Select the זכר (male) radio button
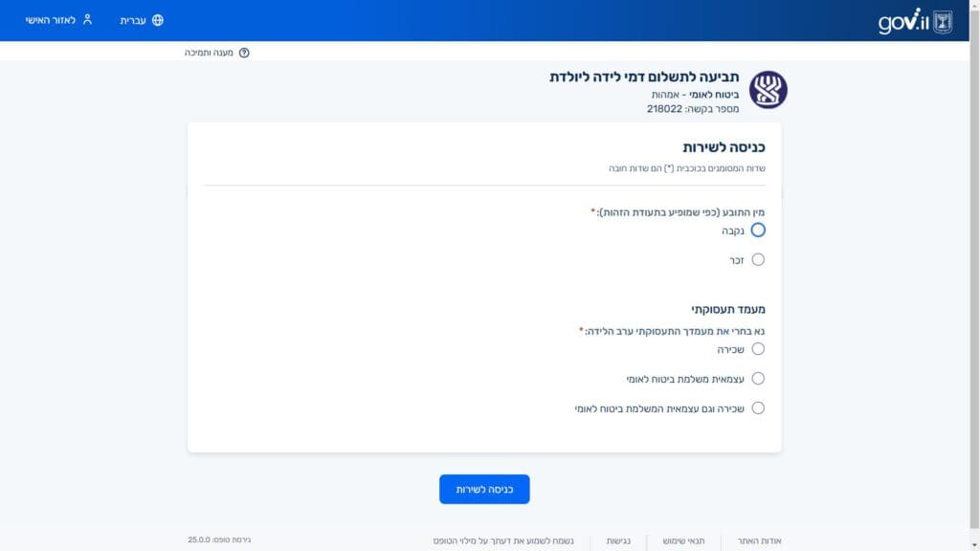 pos(758,259)
